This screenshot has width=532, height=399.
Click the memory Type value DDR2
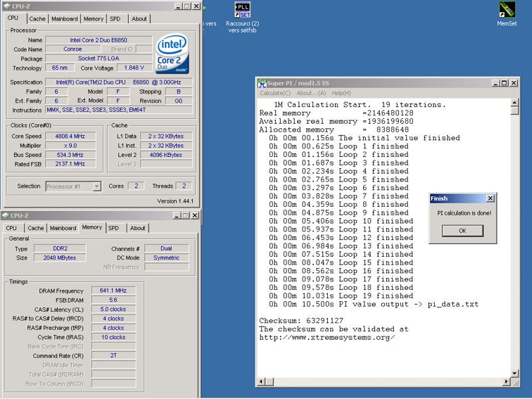[60, 249]
